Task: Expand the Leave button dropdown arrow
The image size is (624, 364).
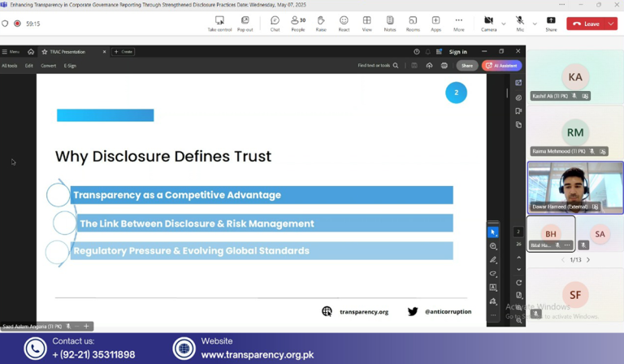Action: pyautogui.click(x=611, y=24)
